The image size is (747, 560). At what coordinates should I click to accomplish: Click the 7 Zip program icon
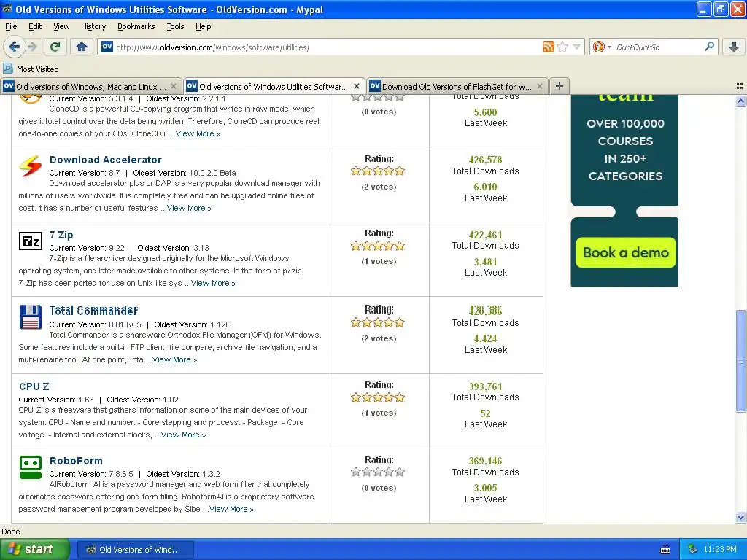(31, 241)
